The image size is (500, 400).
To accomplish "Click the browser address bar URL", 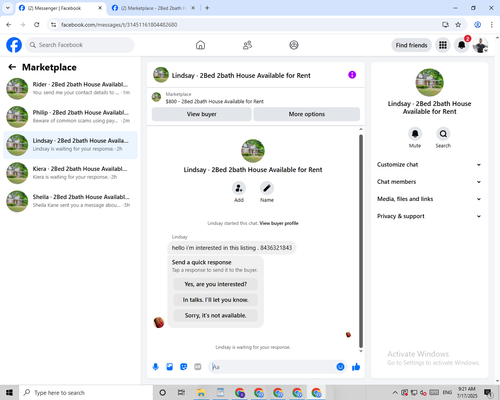I will coord(119,25).
